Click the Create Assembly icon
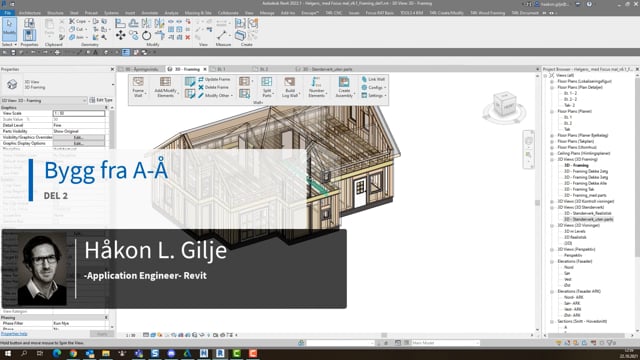Image resolution: width=640 pixels, height=360 pixels. click(x=344, y=87)
